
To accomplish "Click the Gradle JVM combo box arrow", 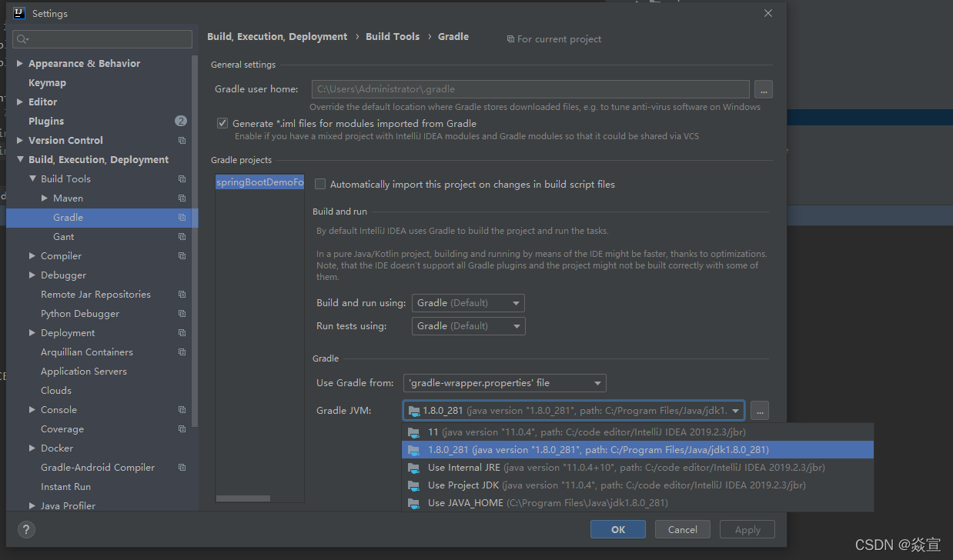I will click(735, 411).
